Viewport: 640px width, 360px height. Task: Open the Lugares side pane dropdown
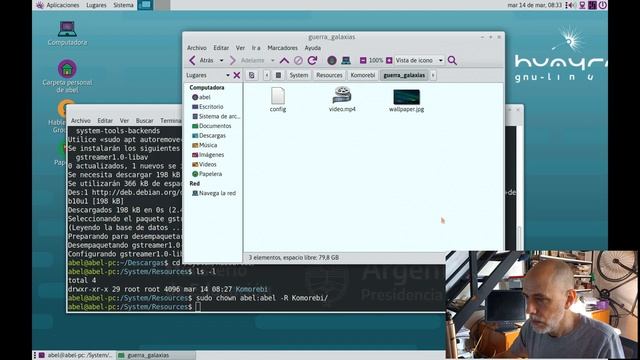pos(208,75)
